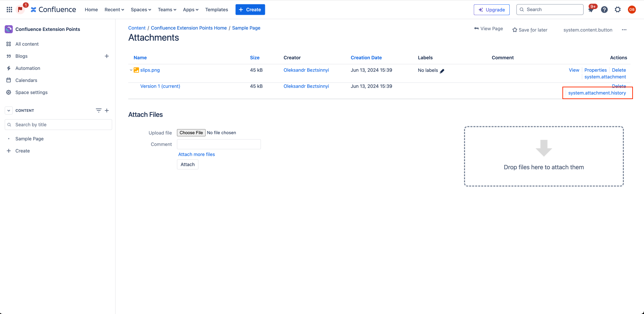Image resolution: width=644 pixels, height=314 pixels.
Task: Click View Page button
Action: coord(488,29)
